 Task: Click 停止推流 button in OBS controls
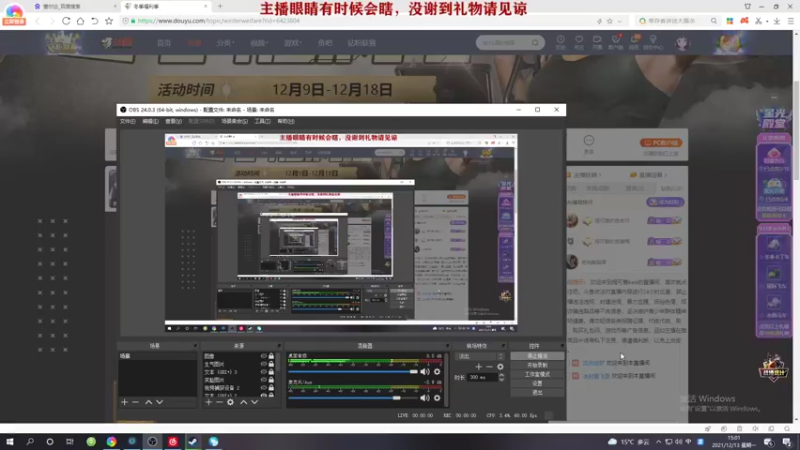[537, 356]
